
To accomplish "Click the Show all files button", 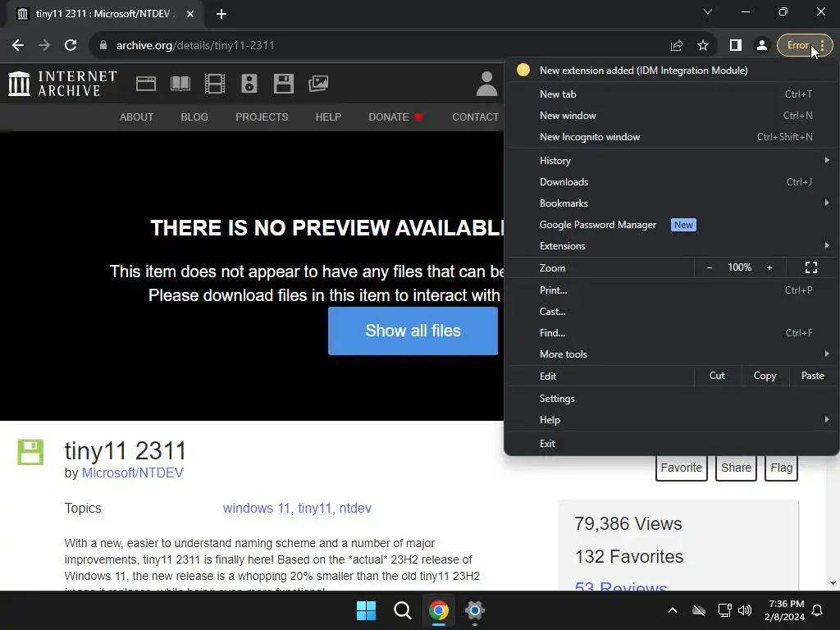I will pos(413,331).
